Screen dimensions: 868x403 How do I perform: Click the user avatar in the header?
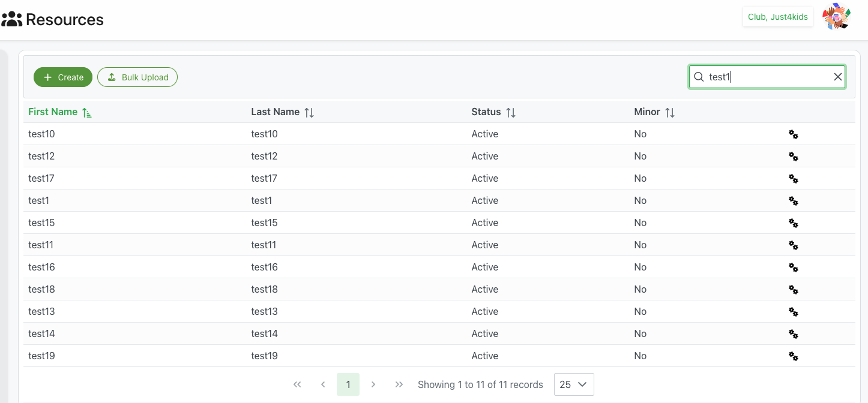pyautogui.click(x=836, y=17)
